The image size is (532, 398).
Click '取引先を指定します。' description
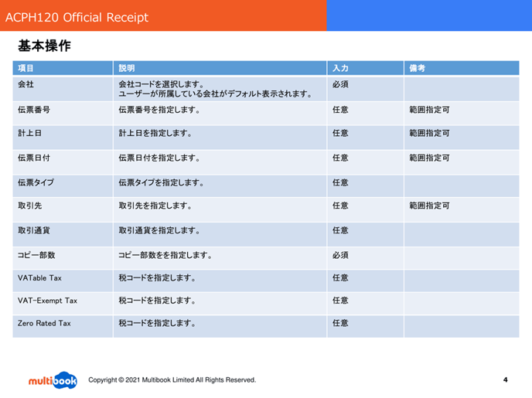155,206
